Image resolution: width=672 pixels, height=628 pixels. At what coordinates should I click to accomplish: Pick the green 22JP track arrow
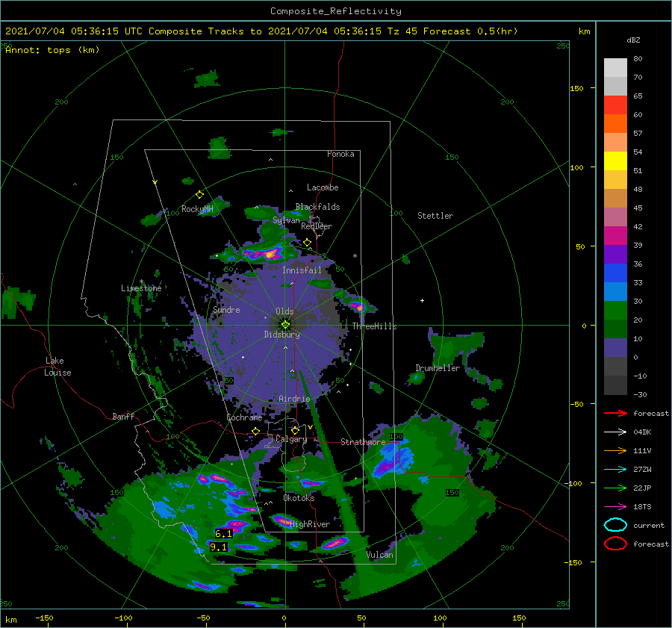point(615,488)
